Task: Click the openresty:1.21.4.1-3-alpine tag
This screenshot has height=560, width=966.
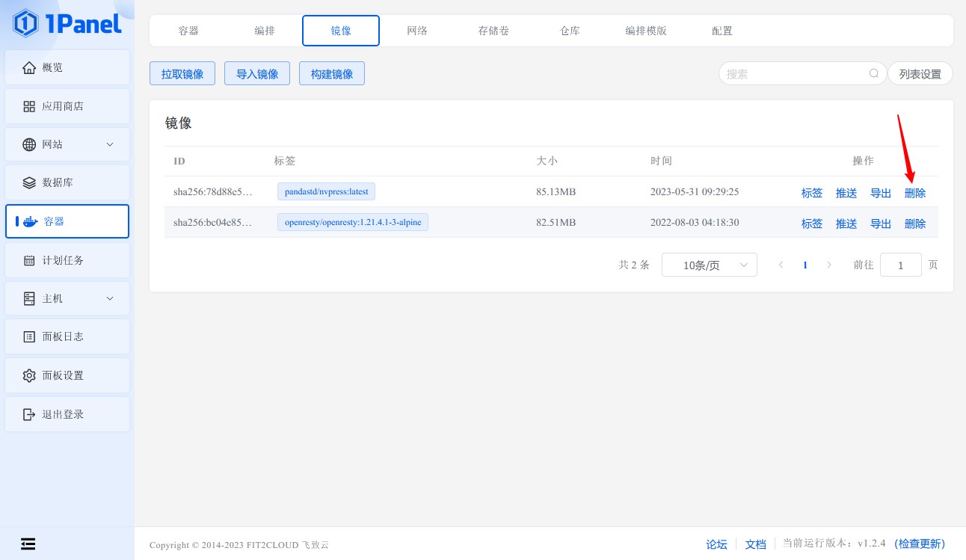Action: [x=353, y=222]
